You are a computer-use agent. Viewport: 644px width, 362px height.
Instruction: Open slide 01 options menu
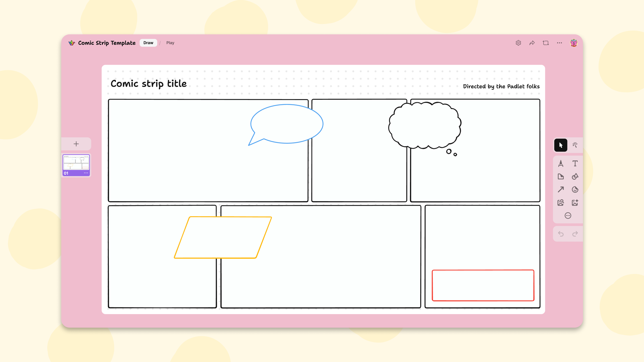[86, 173]
